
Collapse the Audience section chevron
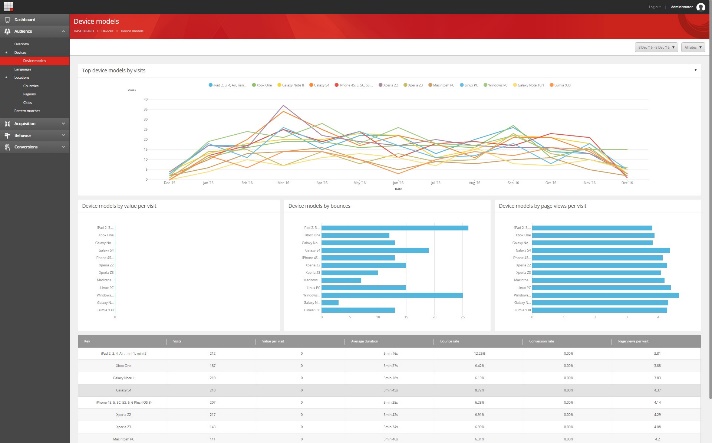(x=63, y=31)
